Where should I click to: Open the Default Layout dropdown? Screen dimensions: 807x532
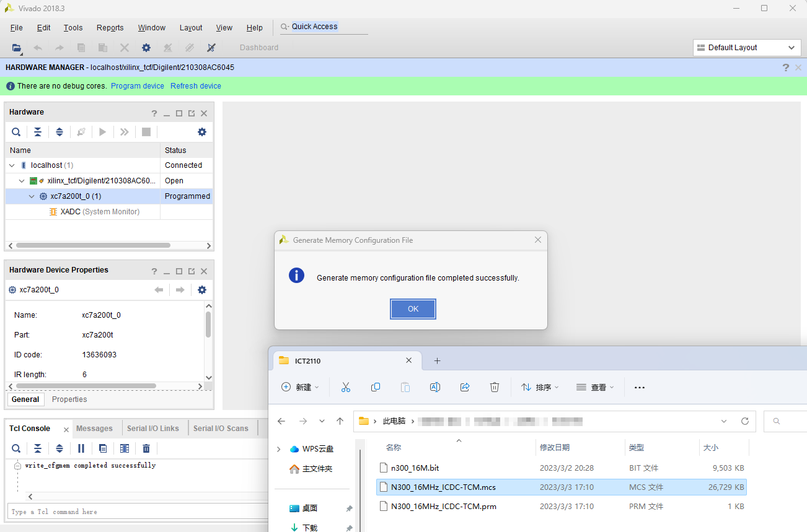(x=747, y=48)
